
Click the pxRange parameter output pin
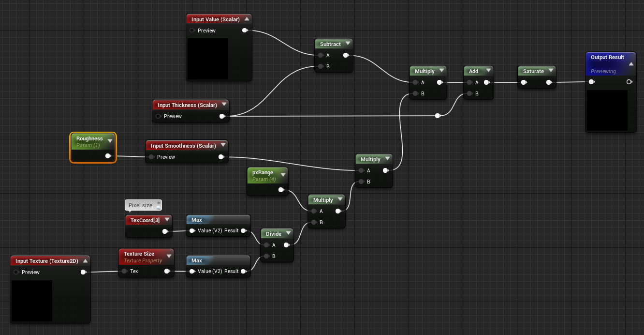(281, 190)
